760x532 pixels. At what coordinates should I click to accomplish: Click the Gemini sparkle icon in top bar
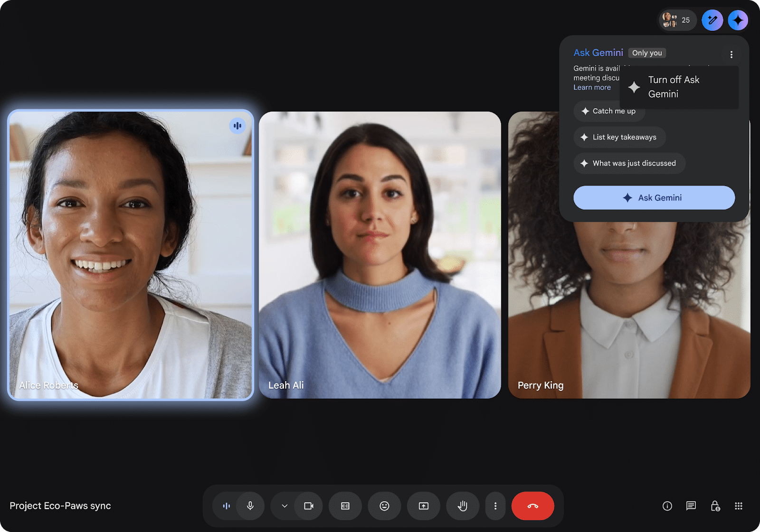[x=738, y=20]
